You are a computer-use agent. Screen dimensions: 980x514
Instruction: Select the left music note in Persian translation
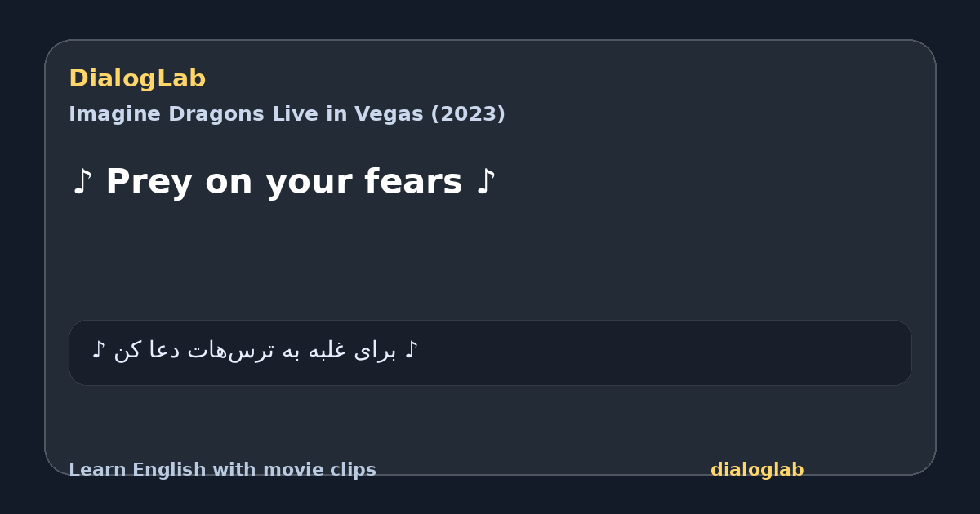point(98,350)
